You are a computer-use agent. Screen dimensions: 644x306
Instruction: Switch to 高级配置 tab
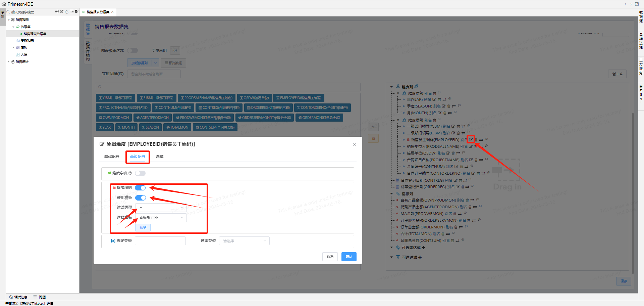(138, 157)
